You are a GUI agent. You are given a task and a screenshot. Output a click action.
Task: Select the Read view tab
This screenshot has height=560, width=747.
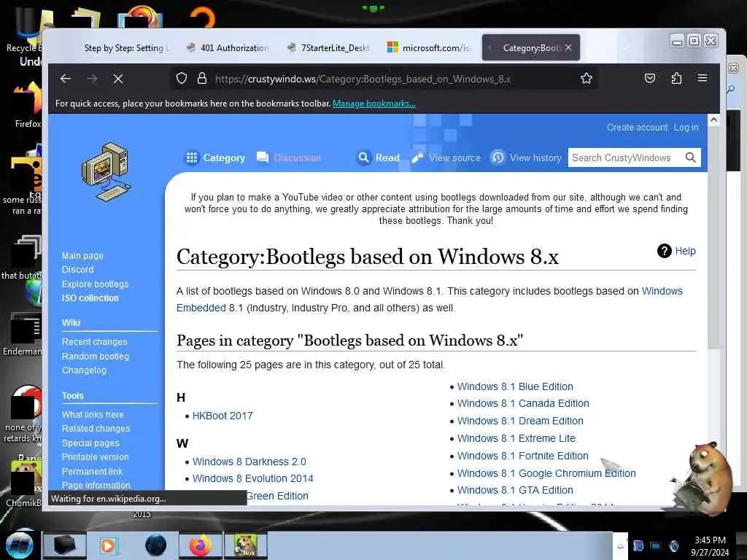tap(379, 157)
